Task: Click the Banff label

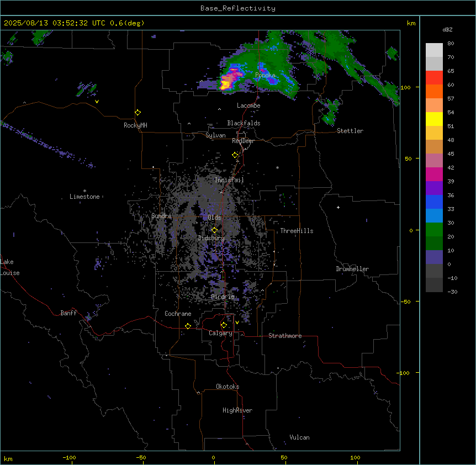Action: point(68,313)
